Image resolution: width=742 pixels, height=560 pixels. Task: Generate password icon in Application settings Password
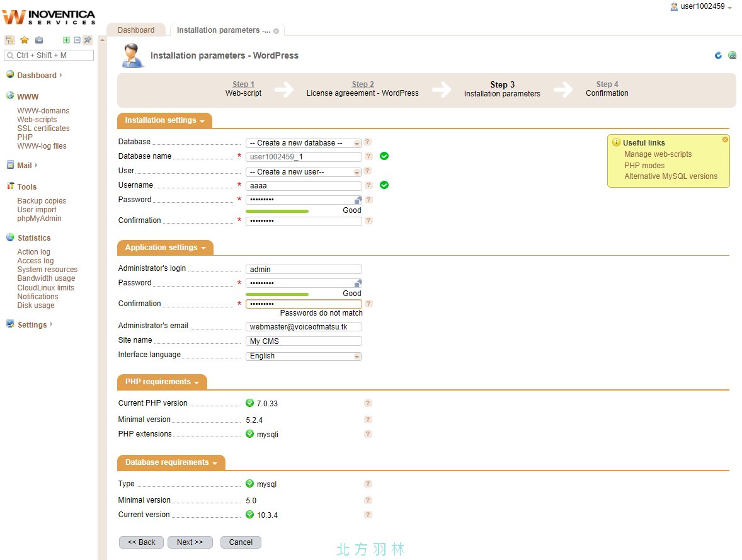pos(358,283)
